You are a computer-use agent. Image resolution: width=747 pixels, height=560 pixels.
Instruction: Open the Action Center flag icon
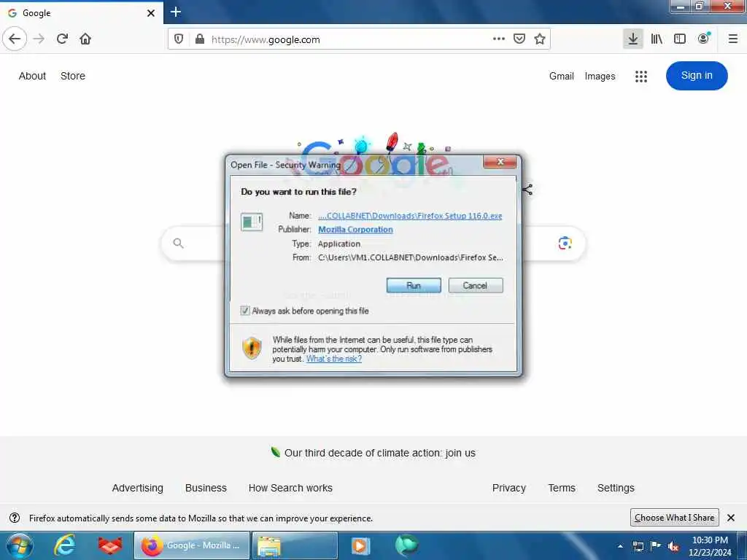pyautogui.click(x=656, y=546)
